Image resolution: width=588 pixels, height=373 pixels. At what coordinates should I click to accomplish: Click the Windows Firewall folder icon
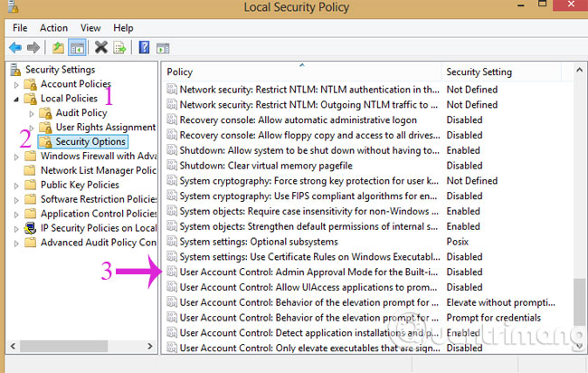click(30, 156)
